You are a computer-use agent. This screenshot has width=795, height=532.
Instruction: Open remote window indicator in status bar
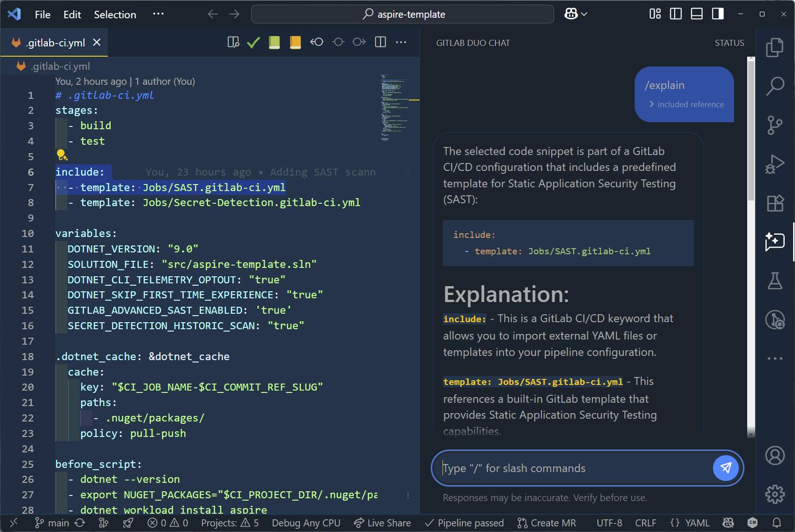click(x=14, y=523)
